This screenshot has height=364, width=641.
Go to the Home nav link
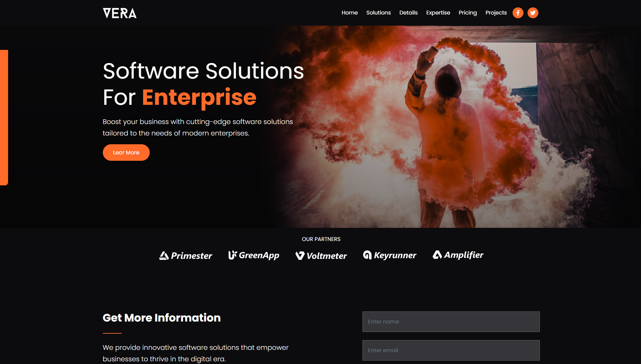click(349, 13)
